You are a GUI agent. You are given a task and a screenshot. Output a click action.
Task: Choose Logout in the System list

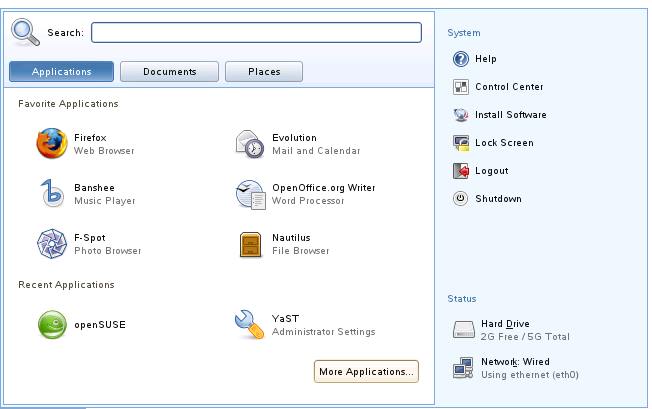click(x=491, y=171)
